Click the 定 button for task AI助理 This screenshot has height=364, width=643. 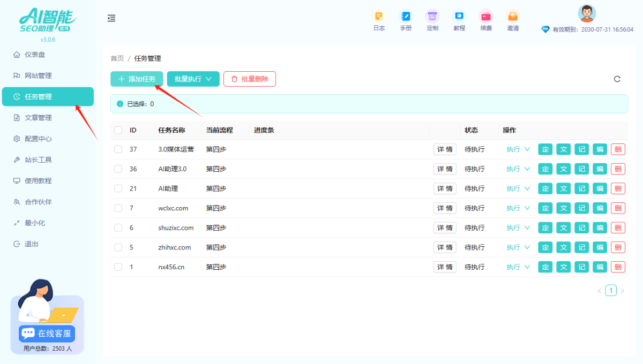545,188
